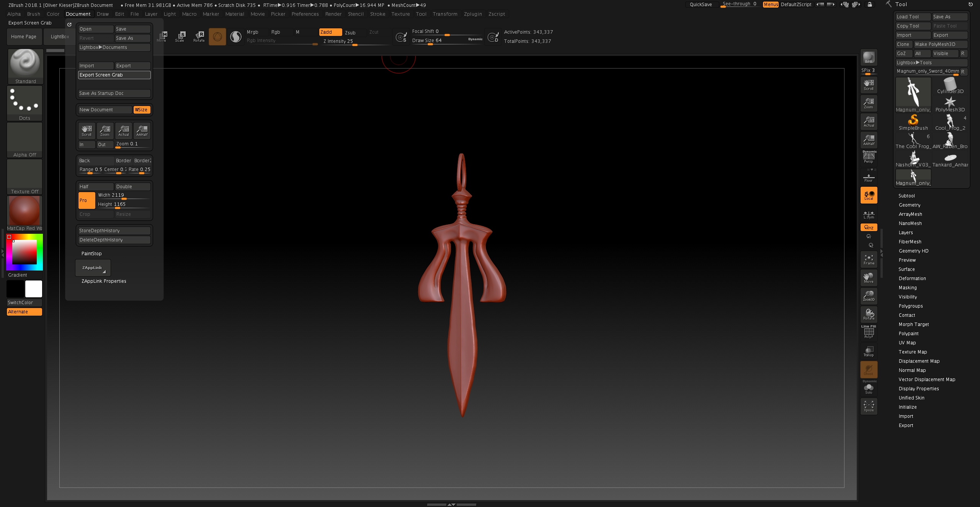Click the QuickSave button

coord(701,5)
